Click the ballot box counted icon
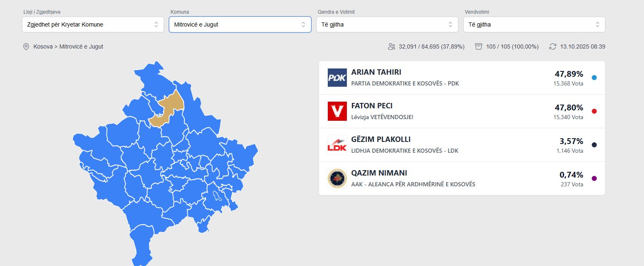Screen dimensions: 644x266 point(479,46)
